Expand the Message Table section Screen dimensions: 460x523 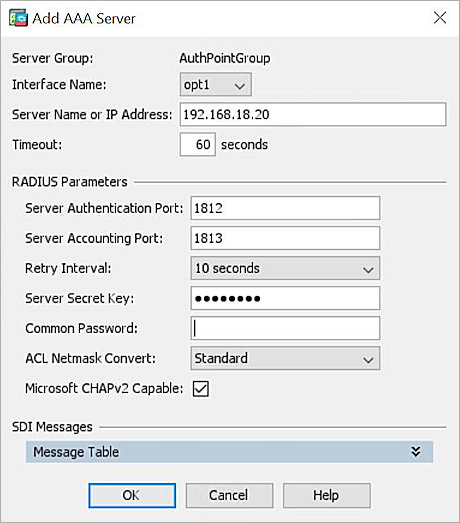229,452
